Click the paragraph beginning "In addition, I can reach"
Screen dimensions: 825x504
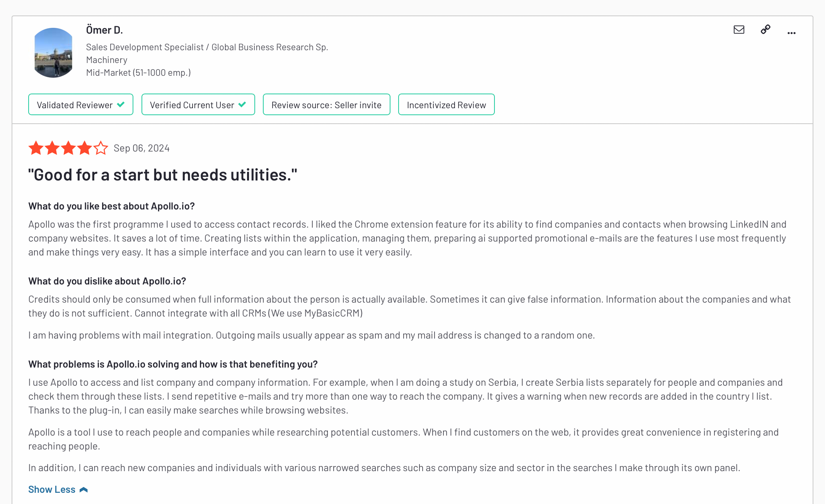tap(384, 468)
